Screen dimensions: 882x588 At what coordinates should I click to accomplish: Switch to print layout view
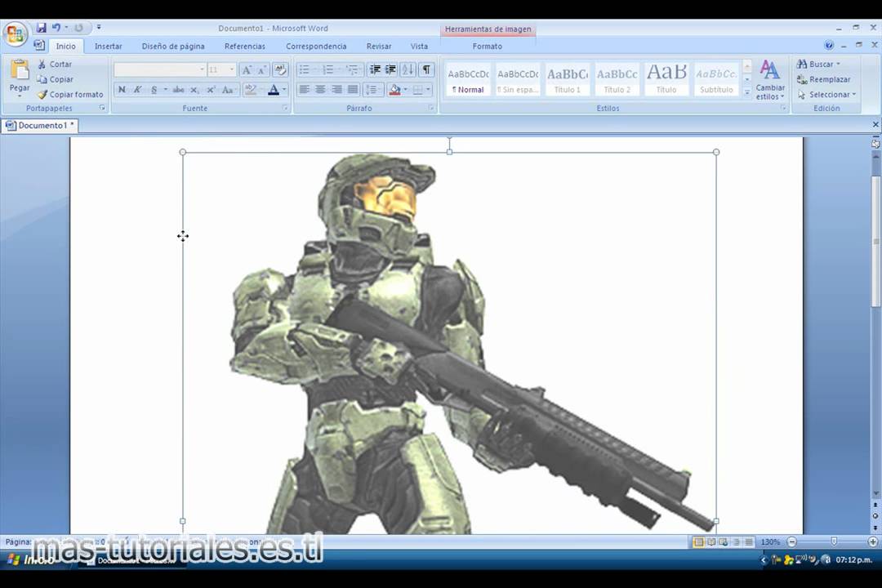(x=698, y=542)
